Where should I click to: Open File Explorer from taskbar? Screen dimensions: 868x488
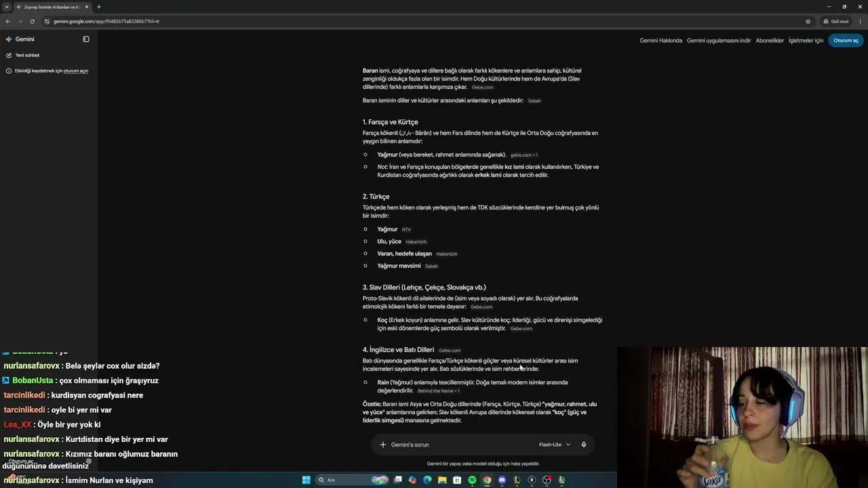coord(442,480)
